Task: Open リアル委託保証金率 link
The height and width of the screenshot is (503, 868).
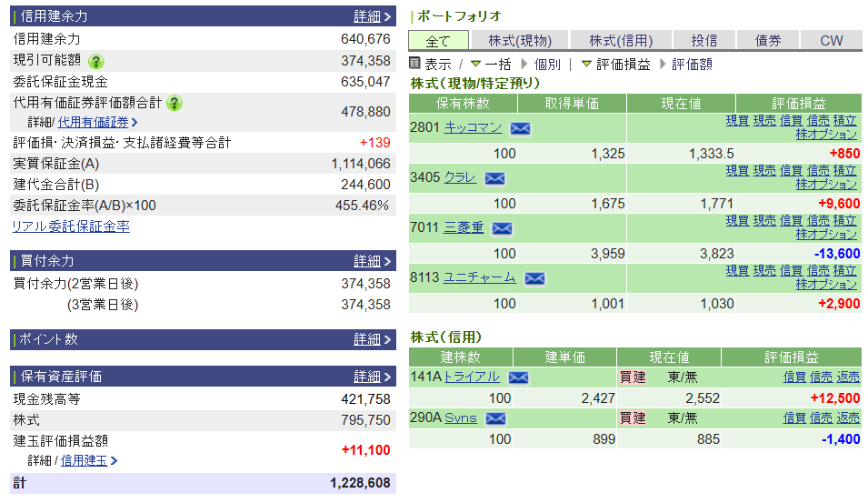Action: 71,226
